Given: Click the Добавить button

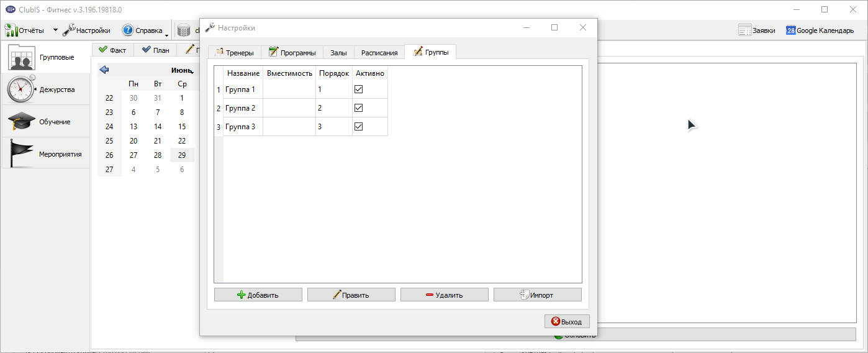Looking at the screenshot, I should click(x=258, y=295).
